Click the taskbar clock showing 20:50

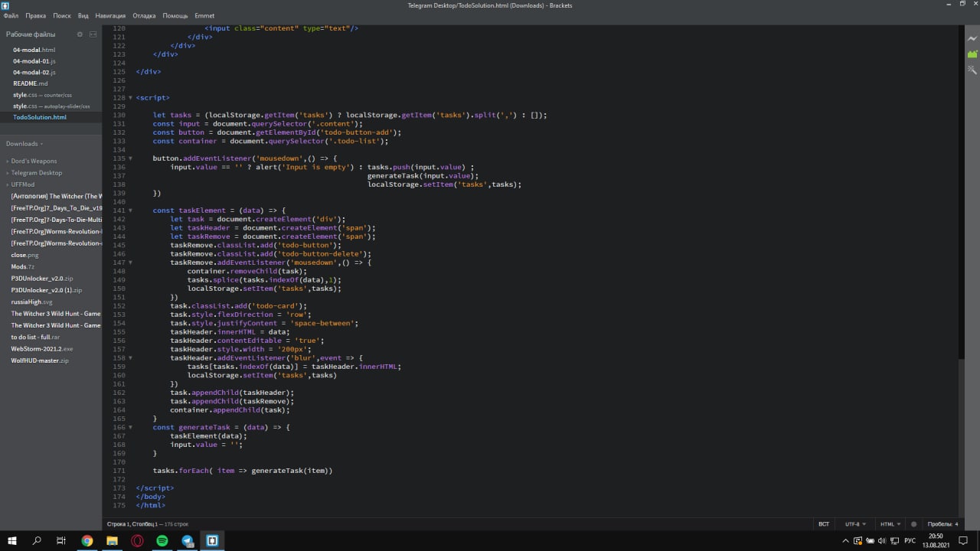(936, 541)
